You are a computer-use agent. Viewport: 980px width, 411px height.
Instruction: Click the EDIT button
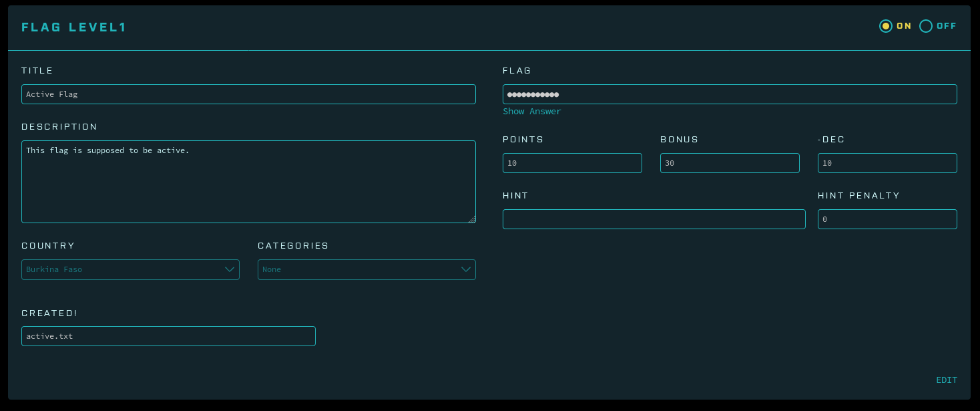click(x=946, y=380)
